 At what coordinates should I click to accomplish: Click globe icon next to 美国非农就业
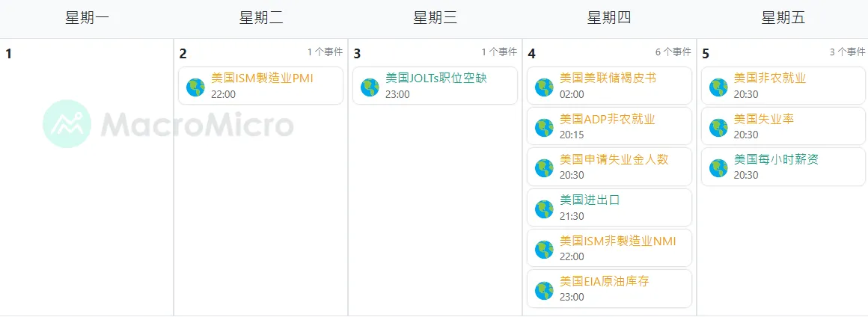718,87
